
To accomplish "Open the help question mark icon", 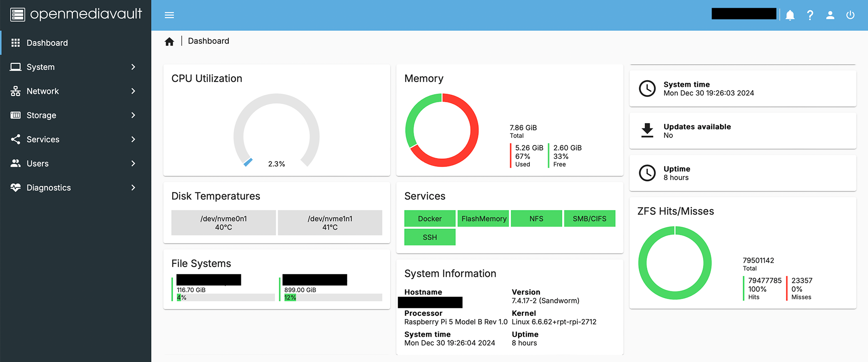I will coord(810,15).
